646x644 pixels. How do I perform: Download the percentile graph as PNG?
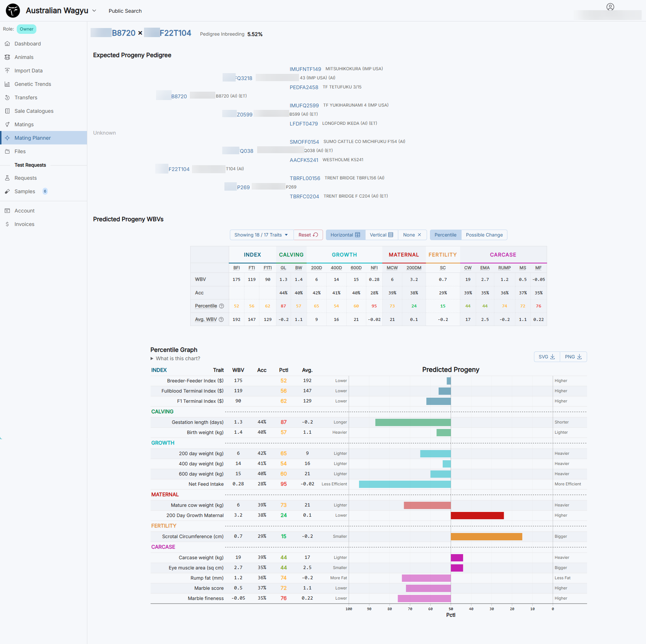point(573,357)
